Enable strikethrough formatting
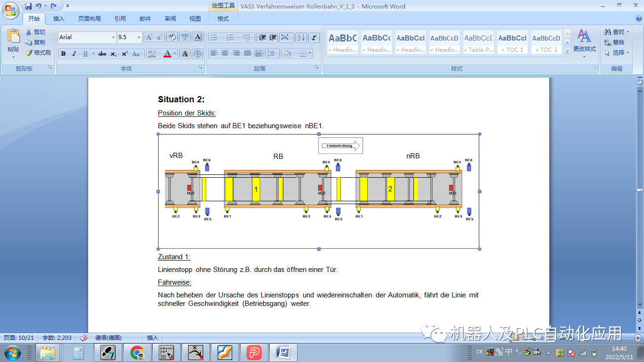The image size is (644, 362). 103,54
